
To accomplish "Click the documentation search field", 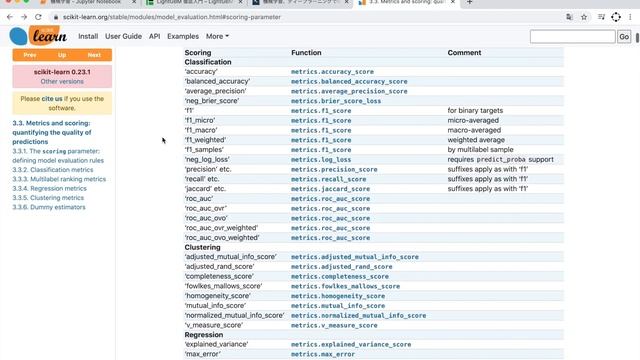I will (572, 37).
